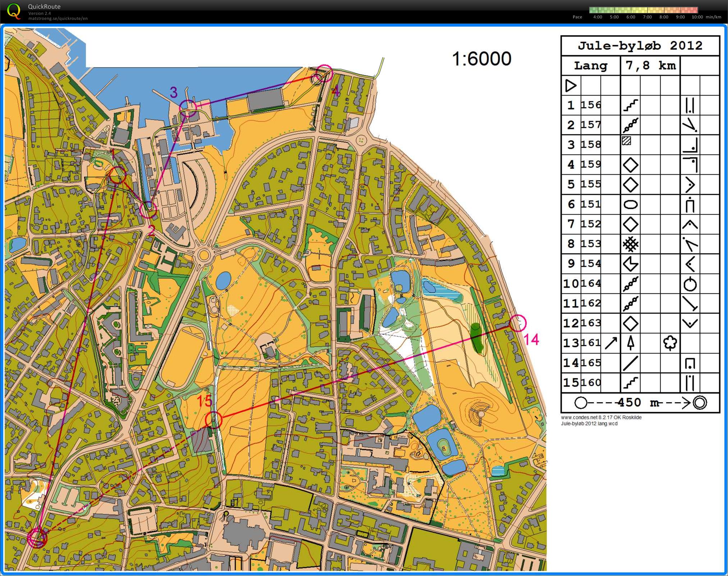Screen dimensions: 728x576
Task: Click the 10:00 min/km pace label
Action: tap(706, 17)
